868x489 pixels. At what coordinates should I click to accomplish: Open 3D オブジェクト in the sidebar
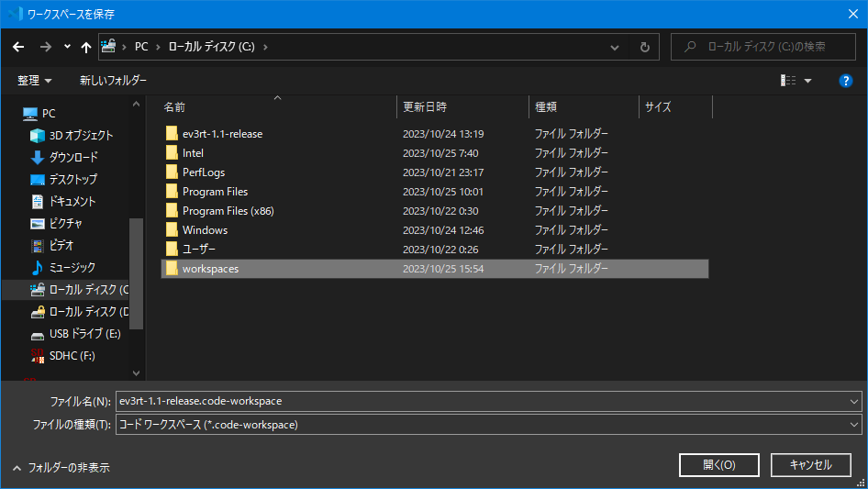72,135
